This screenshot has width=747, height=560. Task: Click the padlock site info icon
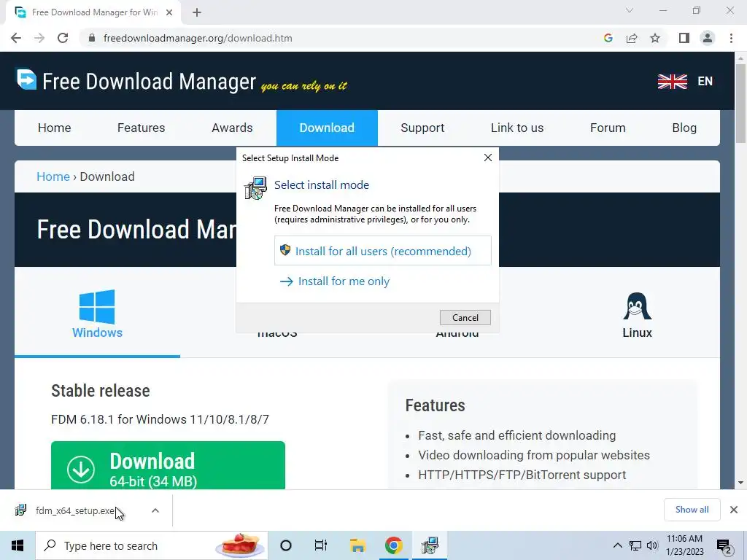click(93, 38)
